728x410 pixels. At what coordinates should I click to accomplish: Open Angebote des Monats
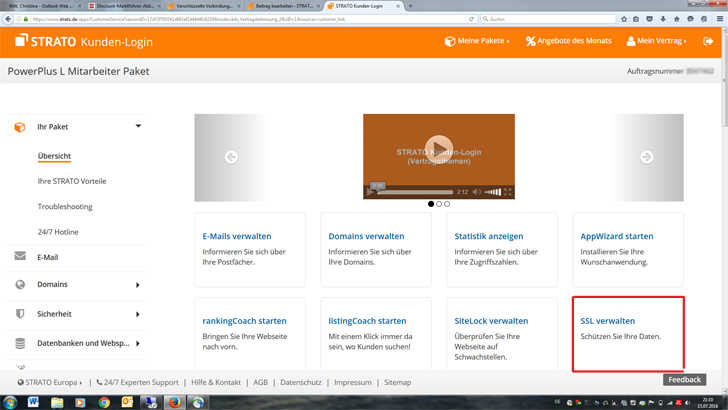tap(569, 41)
